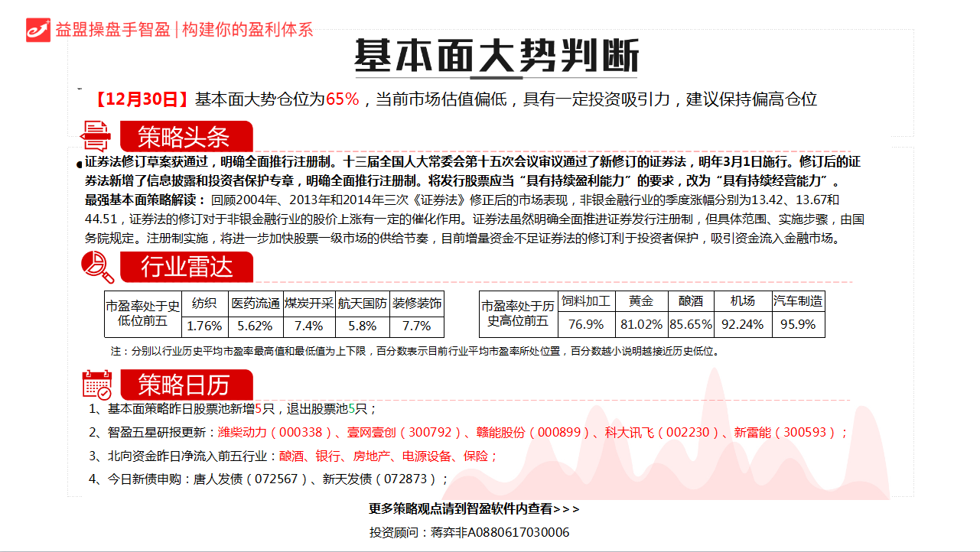Open the 潍柴动力（000338） stock link
This screenshot has width=980, height=552.
pyautogui.click(x=275, y=433)
